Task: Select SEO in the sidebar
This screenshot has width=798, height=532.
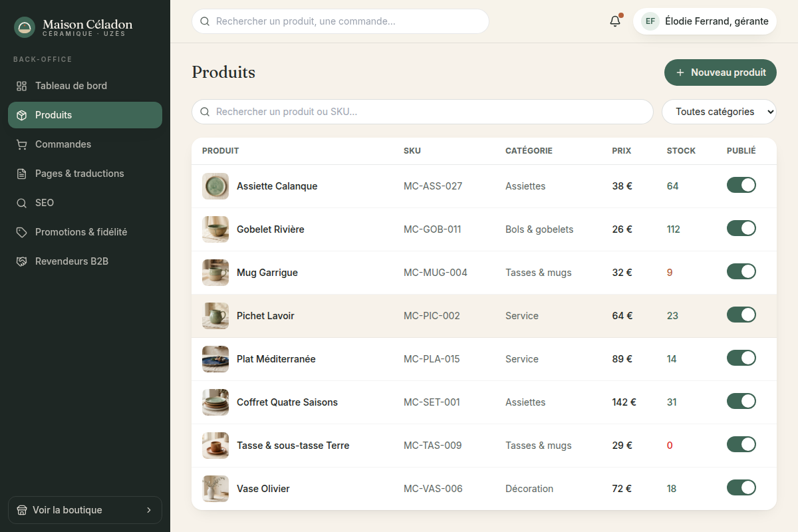Action: 85,203
